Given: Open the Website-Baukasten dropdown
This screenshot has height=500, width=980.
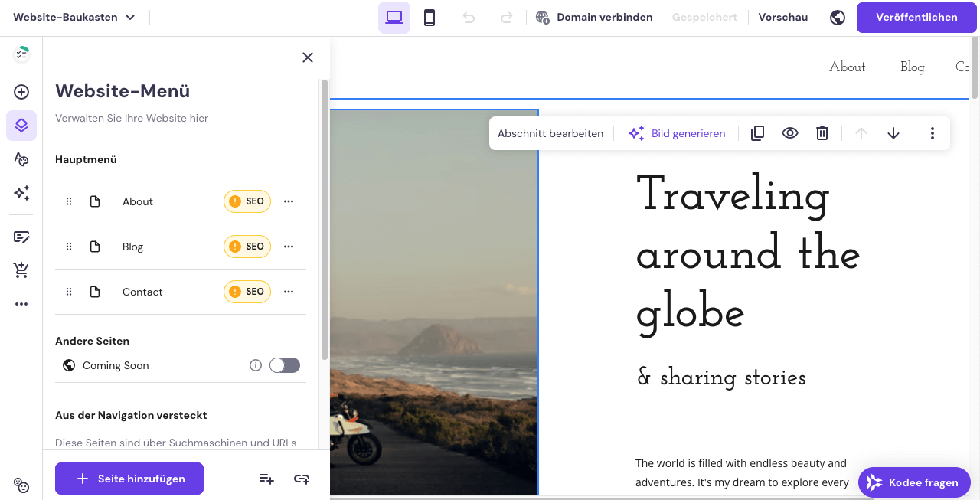Looking at the screenshot, I should (x=74, y=17).
